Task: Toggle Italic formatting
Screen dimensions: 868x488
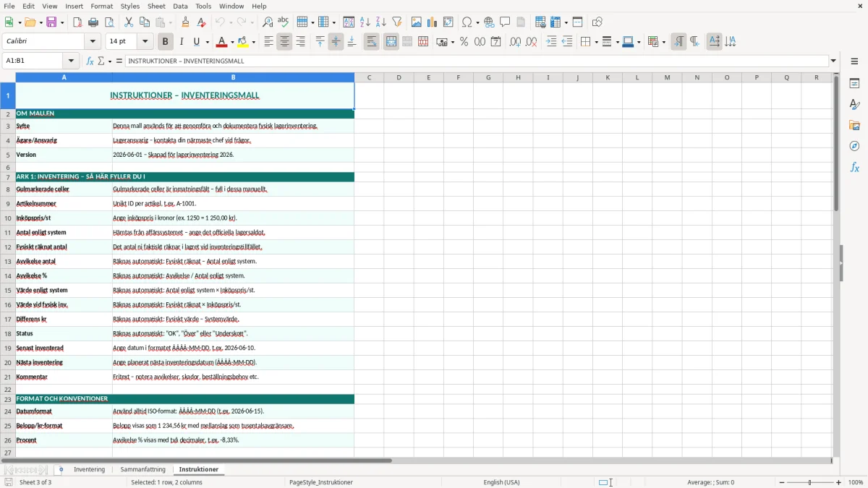Action: pyautogui.click(x=181, y=42)
